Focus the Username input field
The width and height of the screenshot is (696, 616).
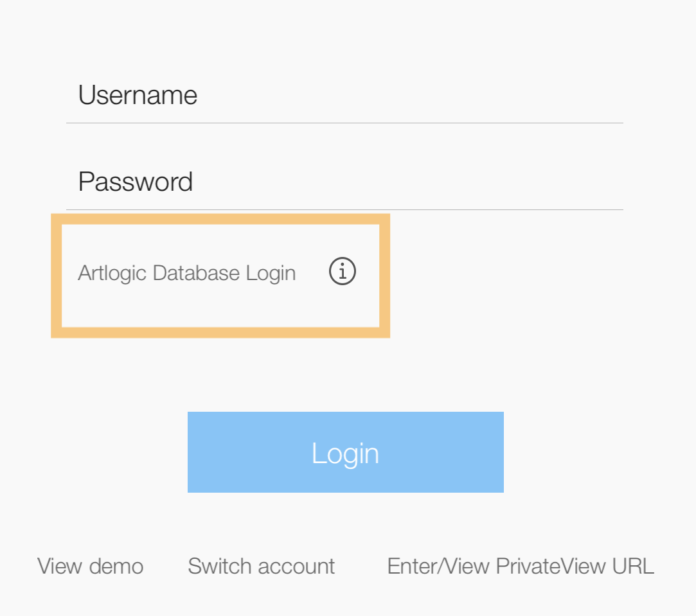click(x=344, y=96)
